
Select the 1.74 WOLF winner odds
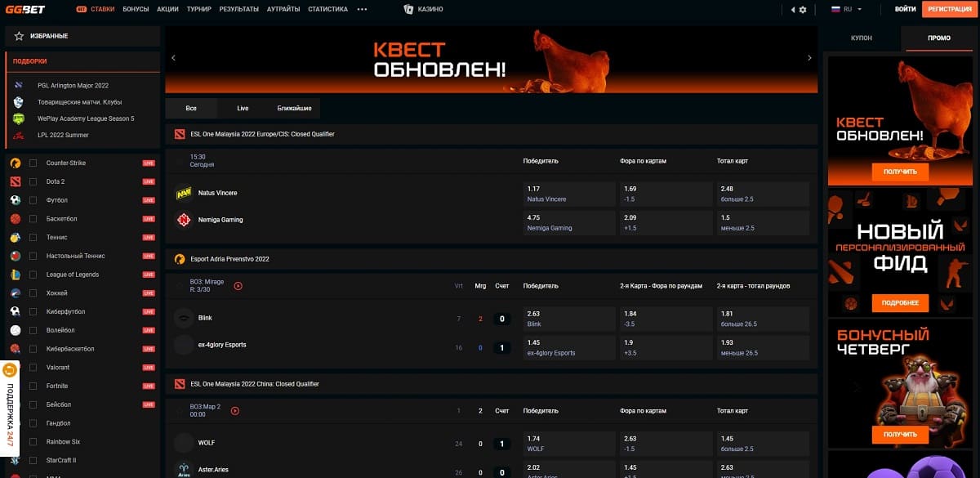[568, 444]
